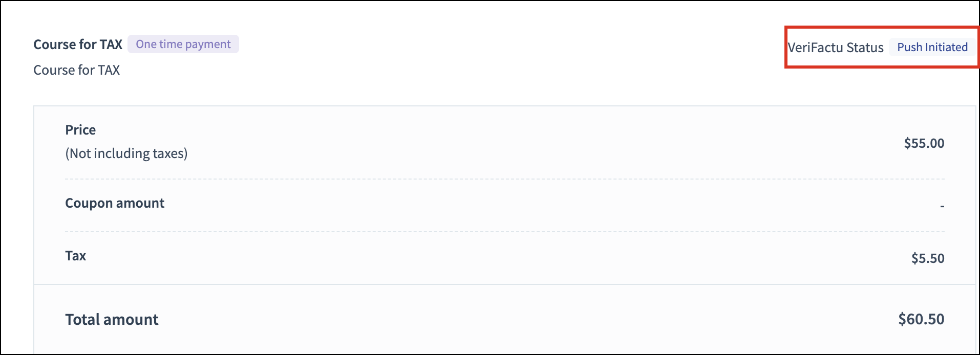Click the dashed divider below the Price row
Screen dimensions: 980x355
point(504,179)
